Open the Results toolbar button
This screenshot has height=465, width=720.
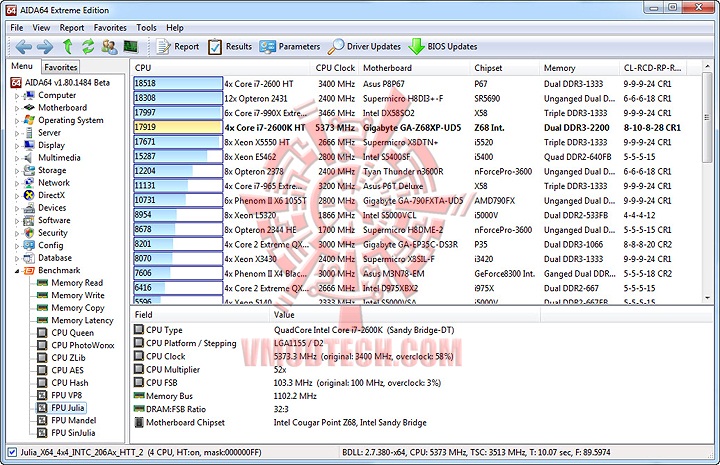(x=230, y=46)
